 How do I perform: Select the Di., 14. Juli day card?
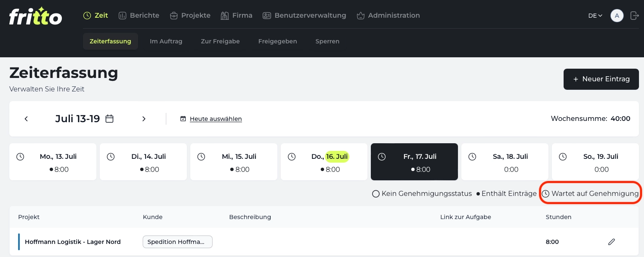[x=143, y=162]
